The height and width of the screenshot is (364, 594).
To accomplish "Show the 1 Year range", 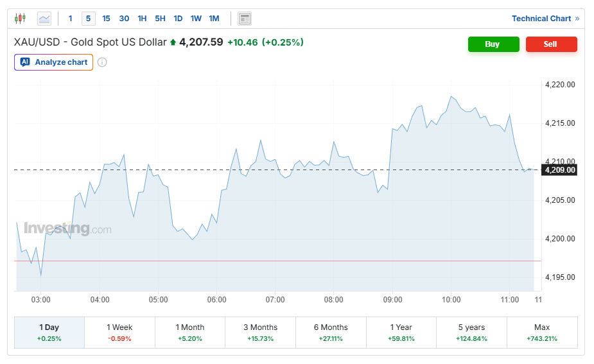I will [x=401, y=332].
